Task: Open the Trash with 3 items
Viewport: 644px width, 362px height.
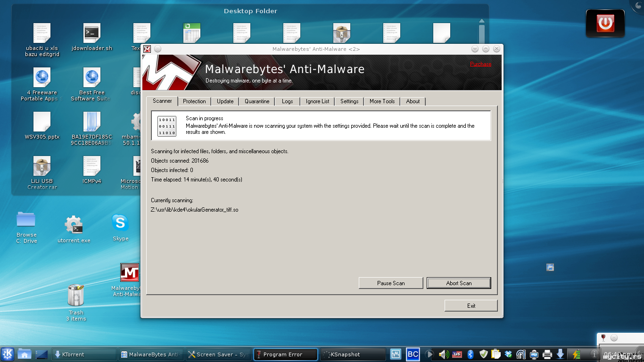Action: point(76,303)
